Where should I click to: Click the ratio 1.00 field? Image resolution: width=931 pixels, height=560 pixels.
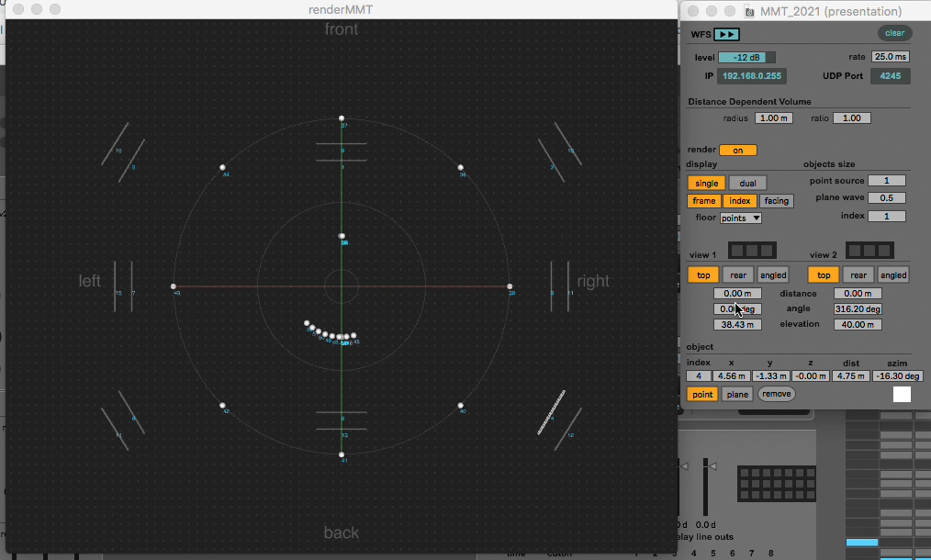click(852, 118)
